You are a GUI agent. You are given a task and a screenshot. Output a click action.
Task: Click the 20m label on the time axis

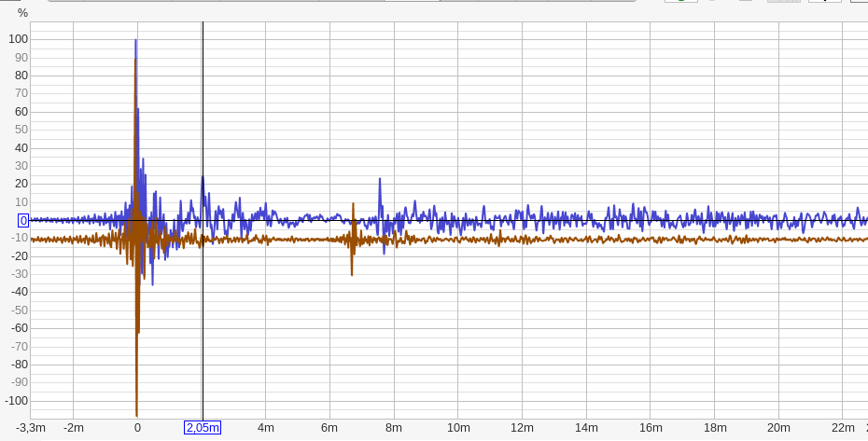[x=778, y=428]
